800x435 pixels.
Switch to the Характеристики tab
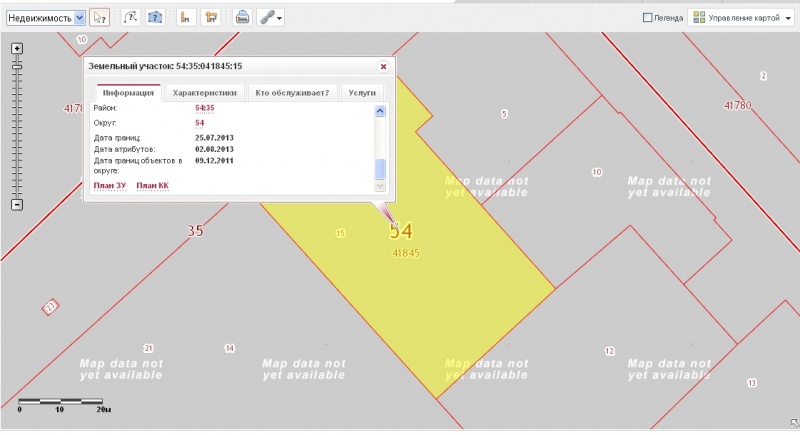click(x=203, y=92)
